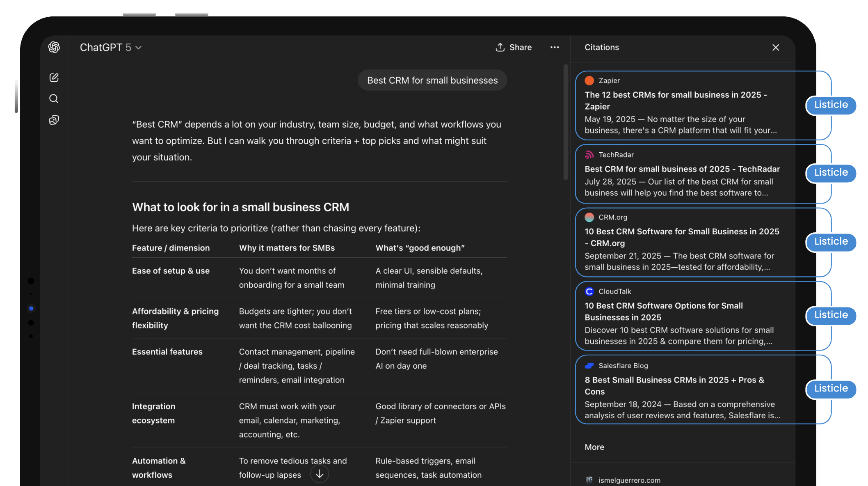
Task: Open the three-dot more options menu
Action: coord(555,47)
